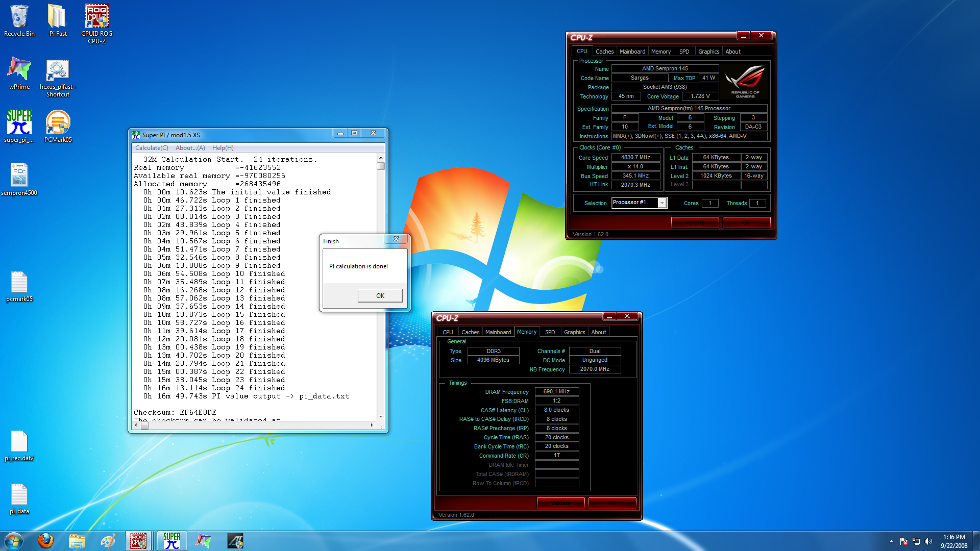Click the Show desktop strip beside clock

pyautogui.click(x=976, y=541)
